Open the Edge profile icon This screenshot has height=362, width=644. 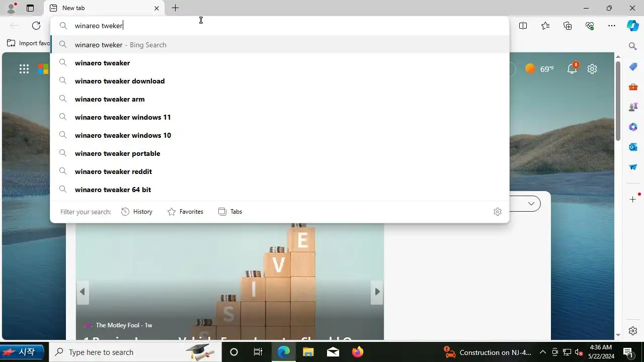coord(11,8)
